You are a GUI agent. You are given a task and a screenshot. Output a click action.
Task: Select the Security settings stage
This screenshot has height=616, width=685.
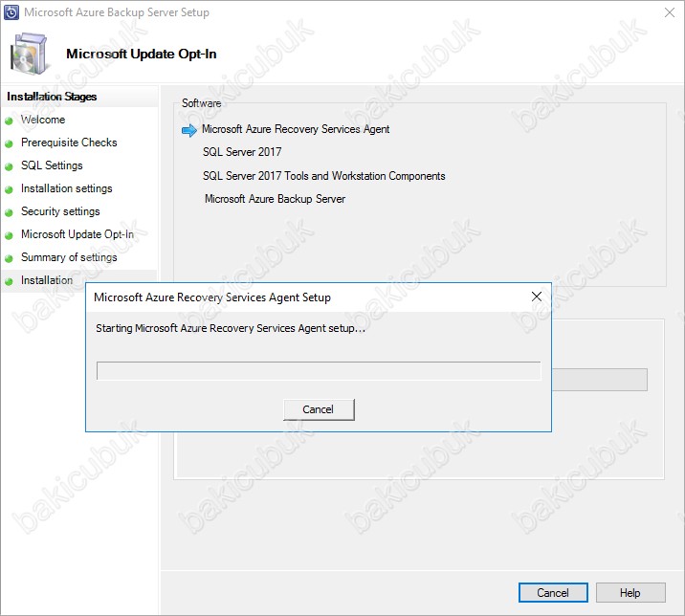[x=60, y=211]
